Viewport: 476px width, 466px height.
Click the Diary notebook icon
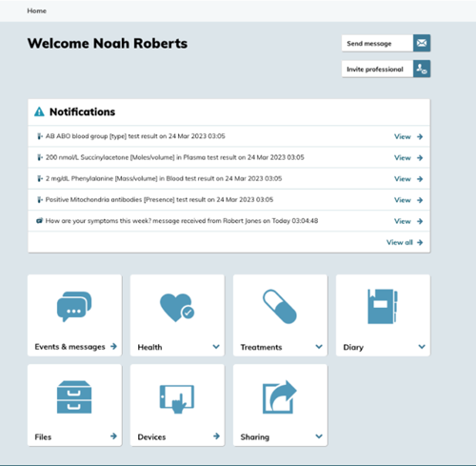383,306
